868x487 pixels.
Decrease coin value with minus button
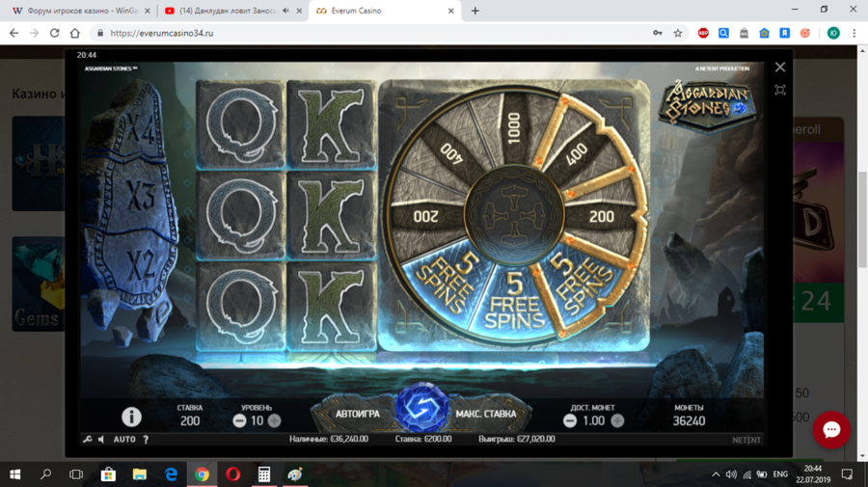tap(570, 420)
